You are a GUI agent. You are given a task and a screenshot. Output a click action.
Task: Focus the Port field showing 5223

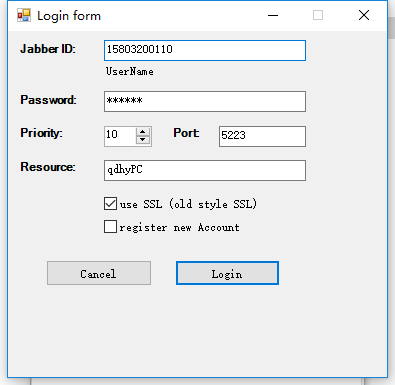(262, 136)
